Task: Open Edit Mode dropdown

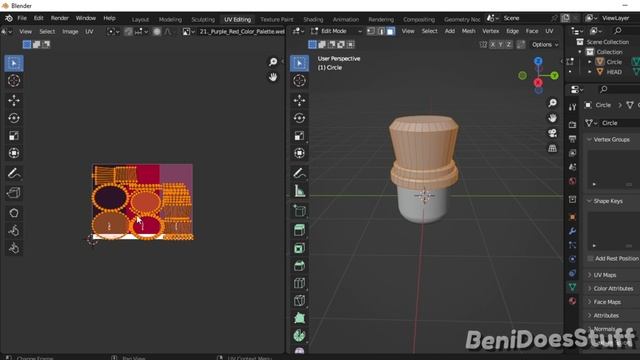Action: point(337,31)
